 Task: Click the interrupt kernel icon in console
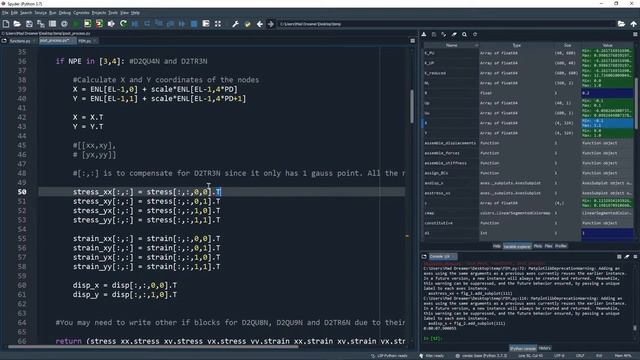point(619,256)
